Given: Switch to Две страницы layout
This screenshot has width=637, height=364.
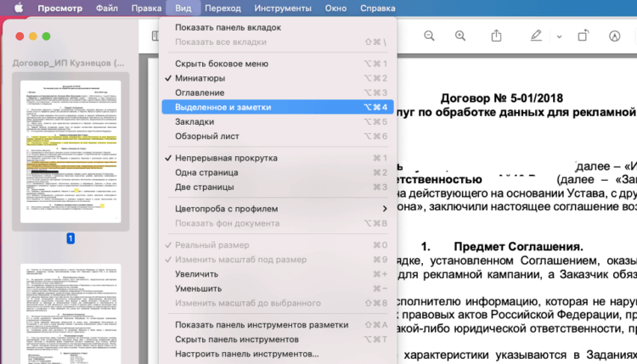Looking at the screenshot, I should (x=278, y=187).
